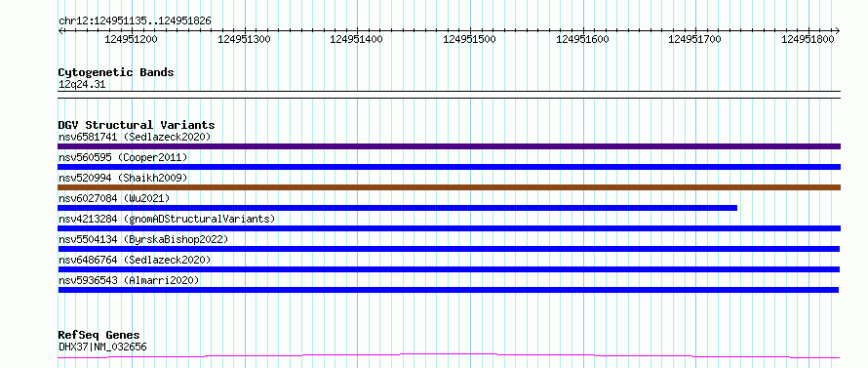Click the nsv520994 (Shaikh2009) variant label
The image size is (868, 368).
coord(123,178)
